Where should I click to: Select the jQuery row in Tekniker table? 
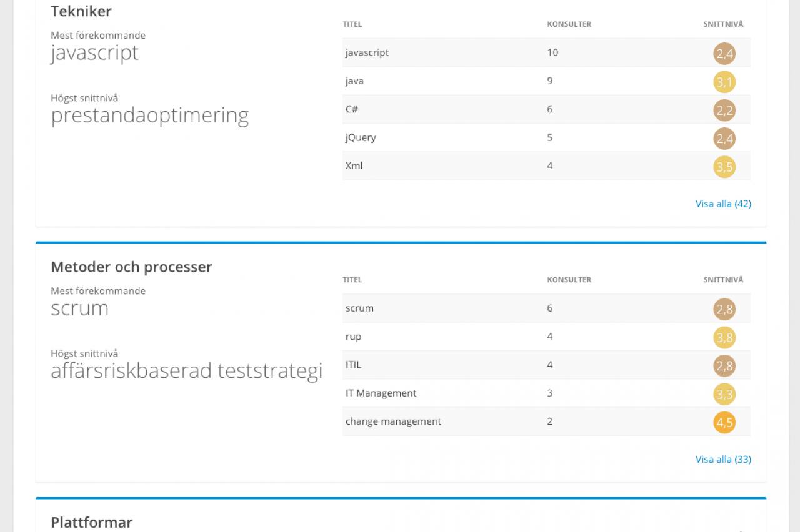coord(361,137)
